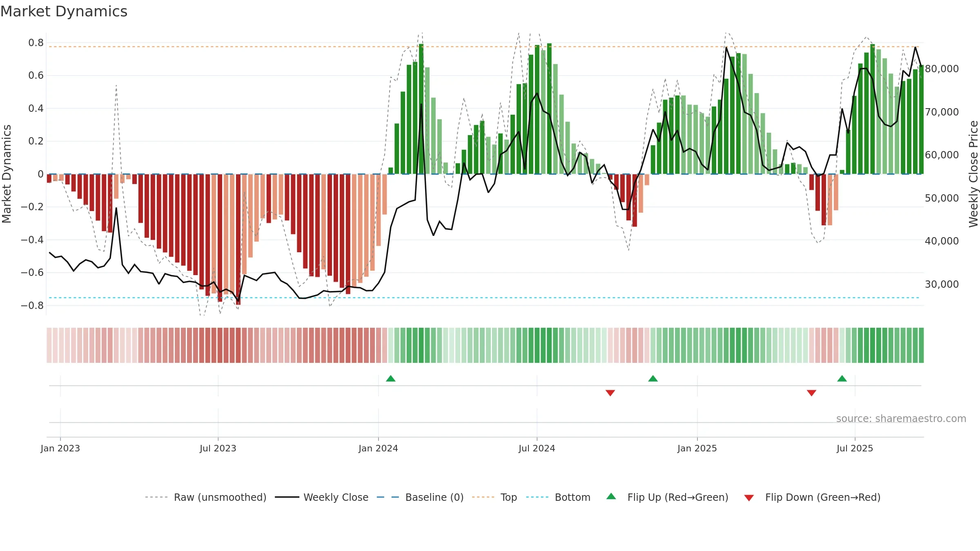Toggle Flip Down (Green→Red) legend entry

(812, 497)
